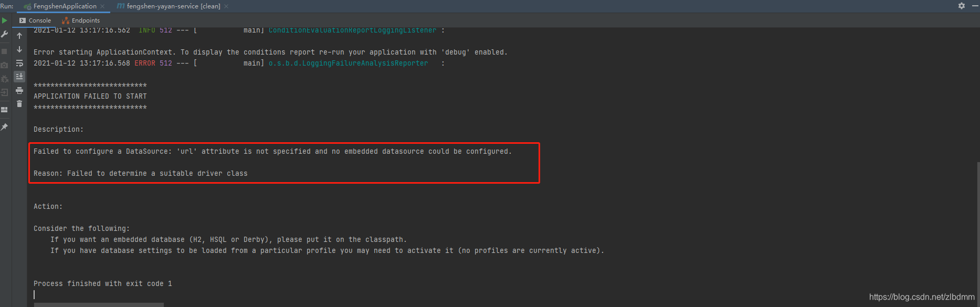Screen dimensions: 980x307
Task: Open run configuration via wrench icon
Action: pos(4,34)
